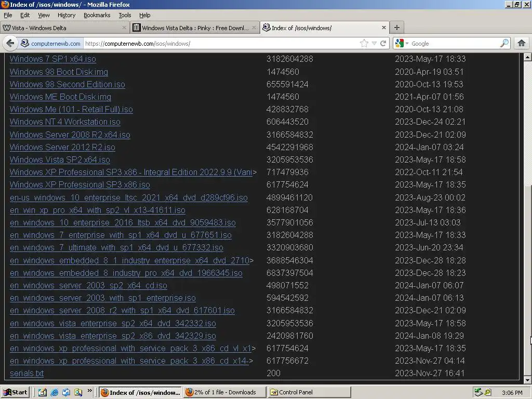
Task: Click the Google search input field
Action: tap(455, 44)
